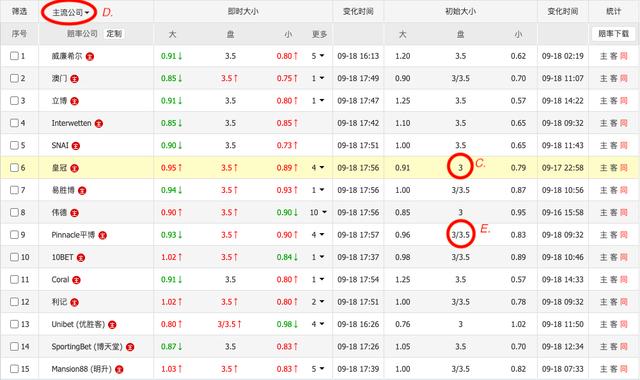Click the 1.02 over odds for 10BET

click(169, 257)
